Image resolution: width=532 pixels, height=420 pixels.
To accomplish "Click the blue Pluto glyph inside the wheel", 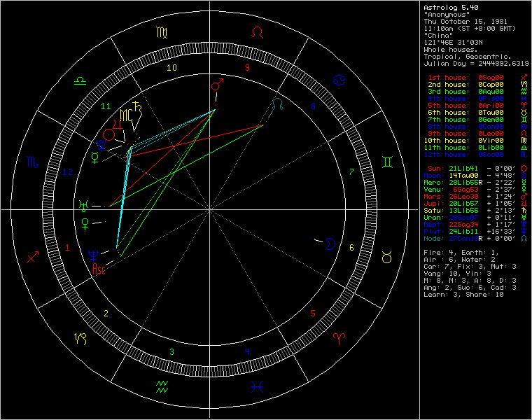I will tap(101, 145).
